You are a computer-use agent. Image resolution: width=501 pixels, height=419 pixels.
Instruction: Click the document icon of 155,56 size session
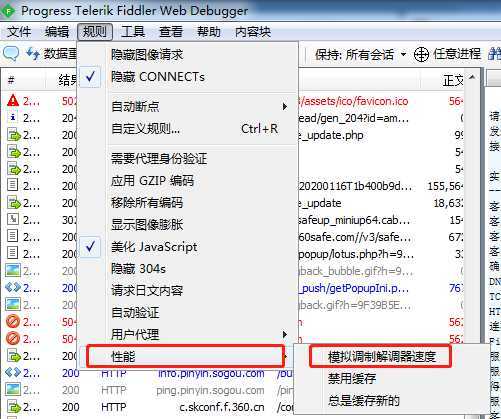pos(13,185)
